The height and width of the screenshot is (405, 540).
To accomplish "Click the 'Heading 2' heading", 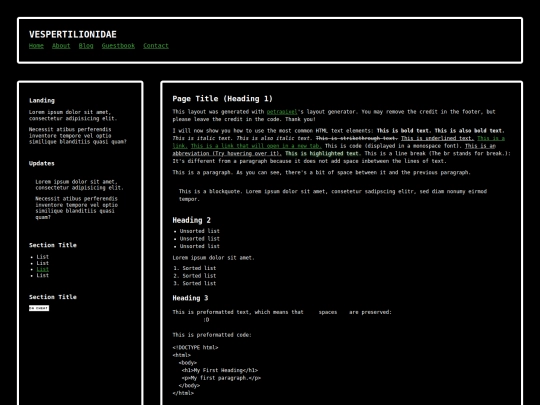I will [x=191, y=220].
